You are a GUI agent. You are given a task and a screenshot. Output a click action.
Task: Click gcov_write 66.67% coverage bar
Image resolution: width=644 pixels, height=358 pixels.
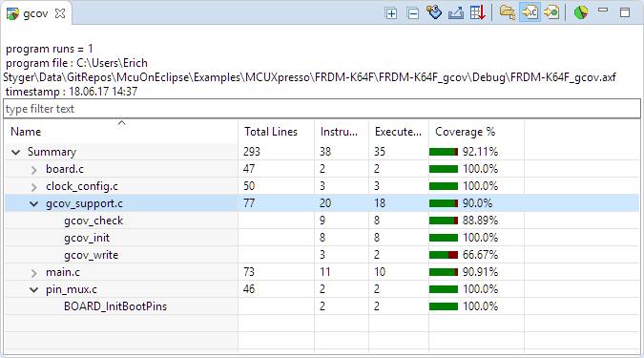(444, 255)
